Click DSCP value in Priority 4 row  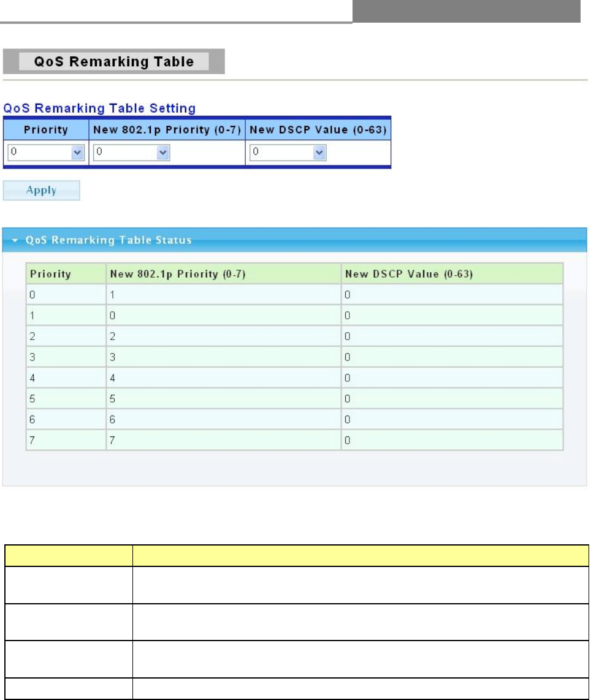452,378
